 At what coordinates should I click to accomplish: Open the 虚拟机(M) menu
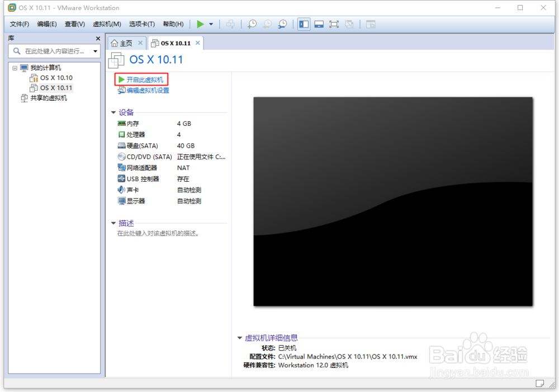pyautogui.click(x=107, y=24)
